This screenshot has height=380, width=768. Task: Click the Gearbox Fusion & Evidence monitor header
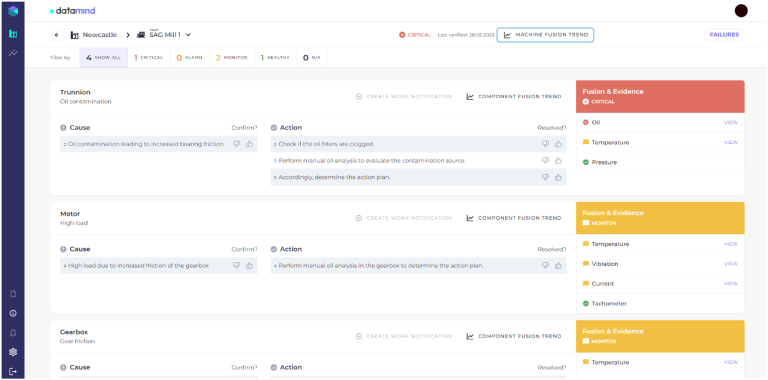[660, 336]
